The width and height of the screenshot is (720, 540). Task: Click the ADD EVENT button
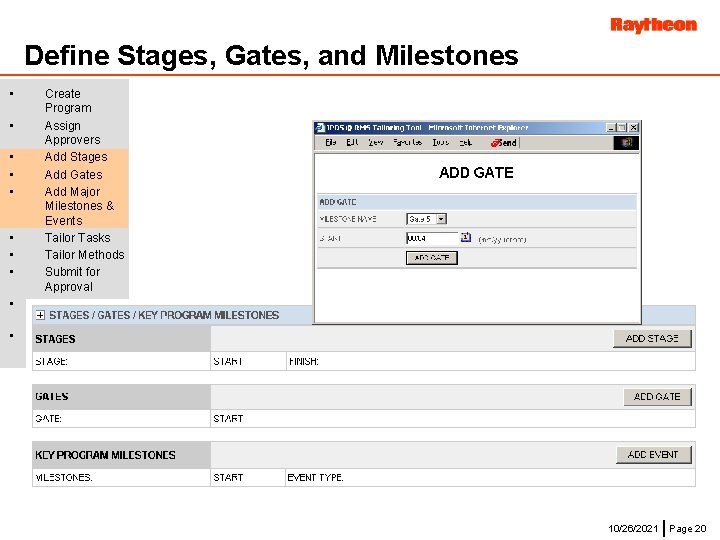click(x=653, y=455)
